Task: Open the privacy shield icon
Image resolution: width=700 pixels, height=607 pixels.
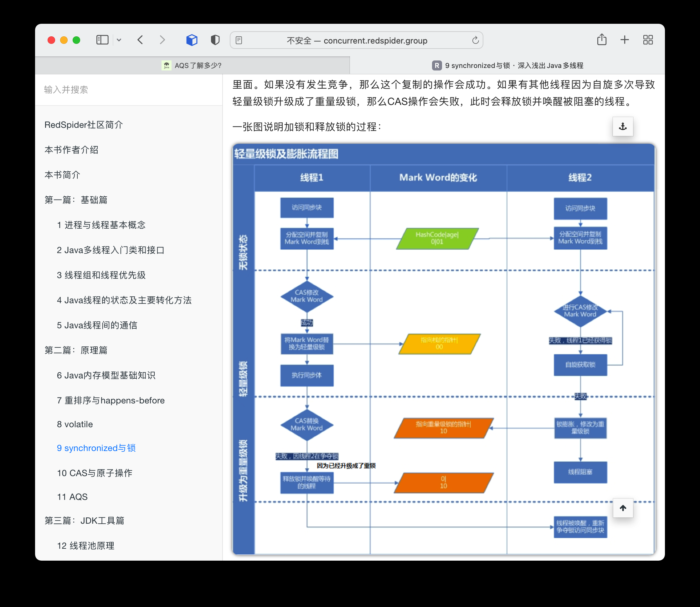Action: click(x=214, y=40)
